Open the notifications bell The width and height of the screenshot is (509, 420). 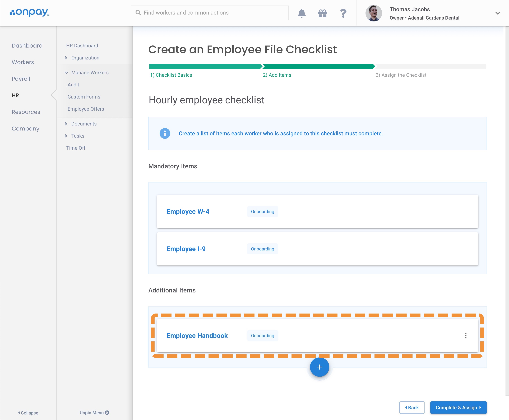click(302, 13)
